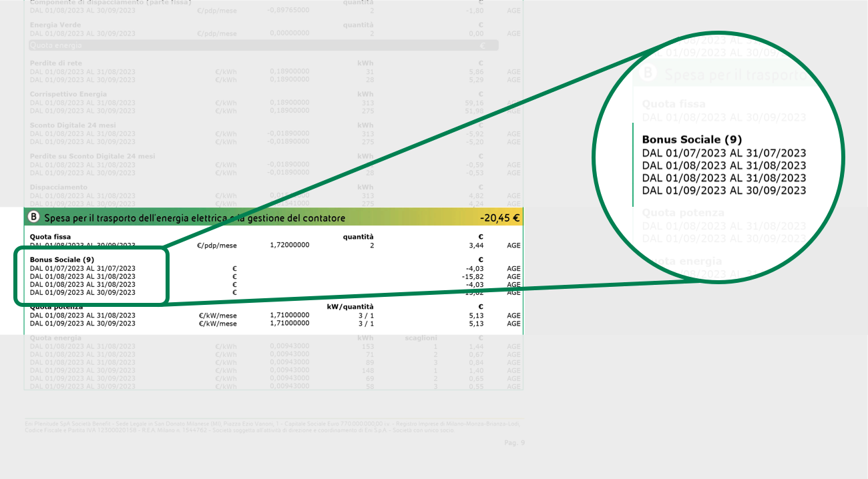This screenshot has width=868, height=479.
Task: Click the 01/07/2023 to 31/07/2023 row in magnifier
Action: [x=724, y=153]
